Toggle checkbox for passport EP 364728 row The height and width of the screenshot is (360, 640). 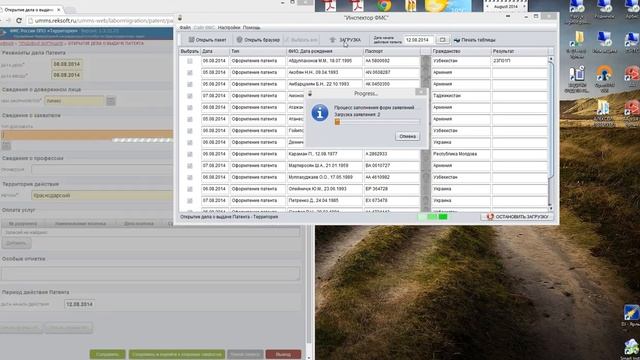pos(190,189)
